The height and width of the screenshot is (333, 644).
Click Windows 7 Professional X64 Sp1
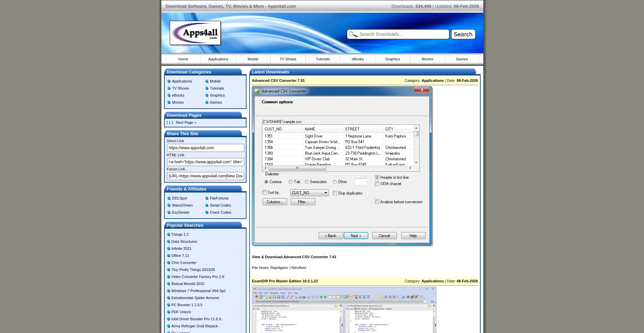[199, 291]
